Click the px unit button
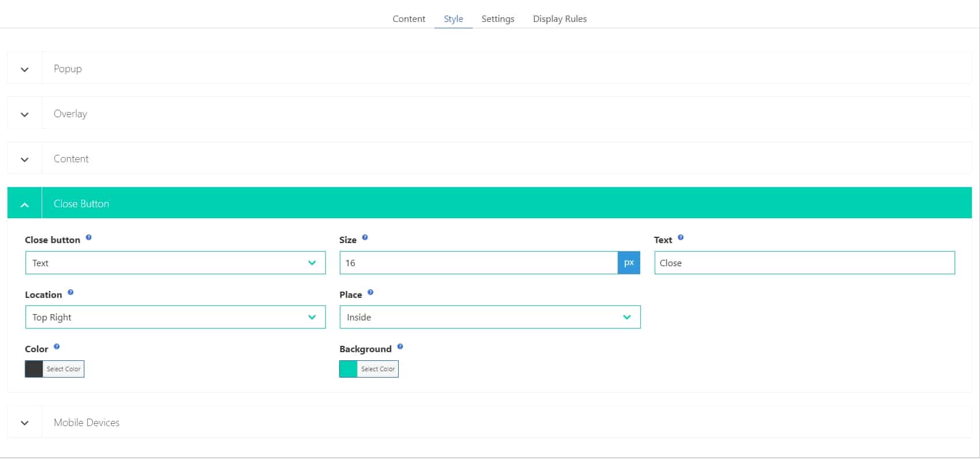This screenshot has width=980, height=459. pyautogui.click(x=629, y=263)
